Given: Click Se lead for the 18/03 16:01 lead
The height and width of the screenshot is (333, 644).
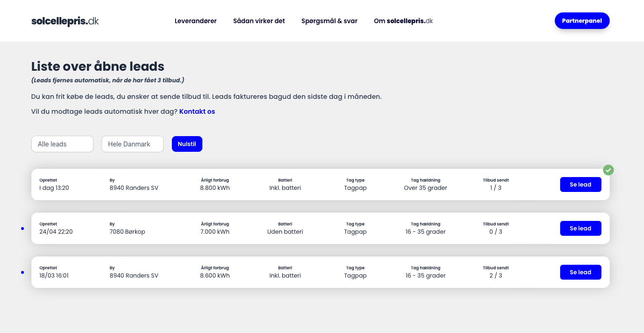Looking at the screenshot, I should (580, 272).
